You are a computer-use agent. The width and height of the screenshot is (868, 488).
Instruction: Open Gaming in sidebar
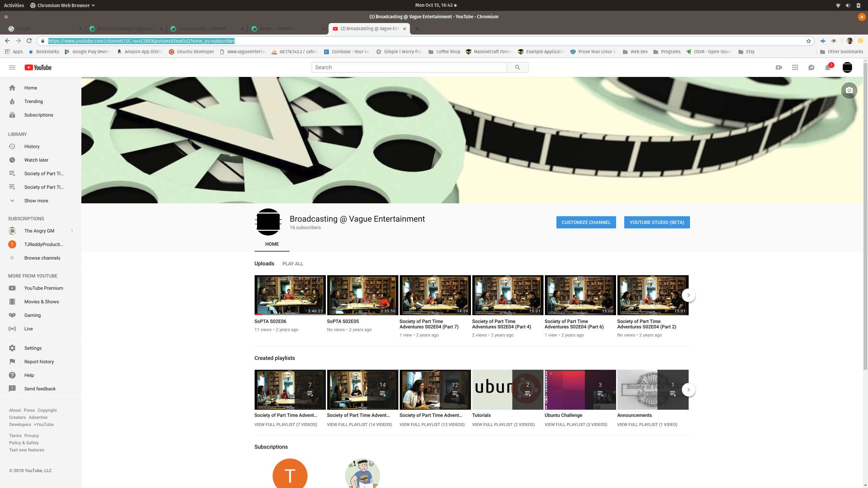click(x=41, y=315)
